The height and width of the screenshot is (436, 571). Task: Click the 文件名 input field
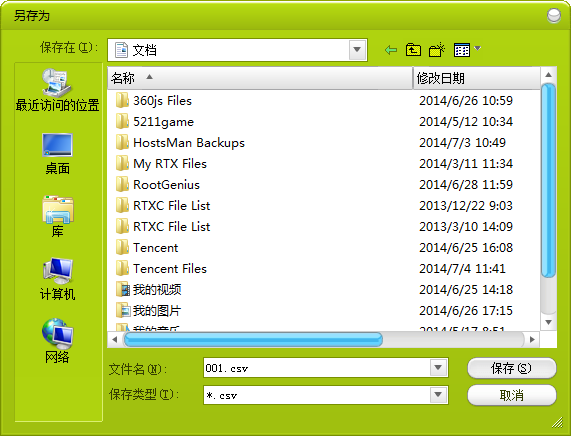(317, 368)
